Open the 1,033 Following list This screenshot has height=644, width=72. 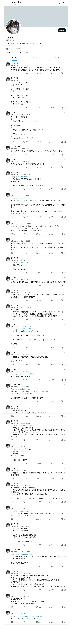pyautogui.click(x=11, y=52)
